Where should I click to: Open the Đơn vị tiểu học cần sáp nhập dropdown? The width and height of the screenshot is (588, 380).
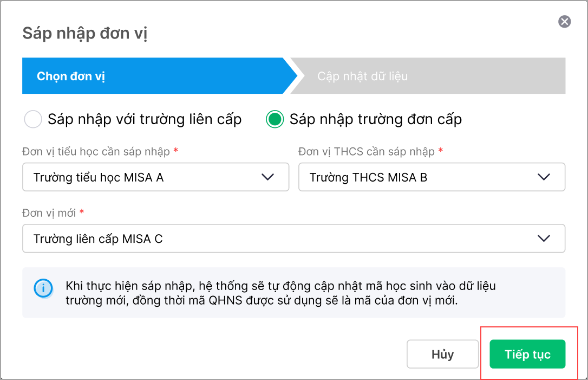(155, 177)
